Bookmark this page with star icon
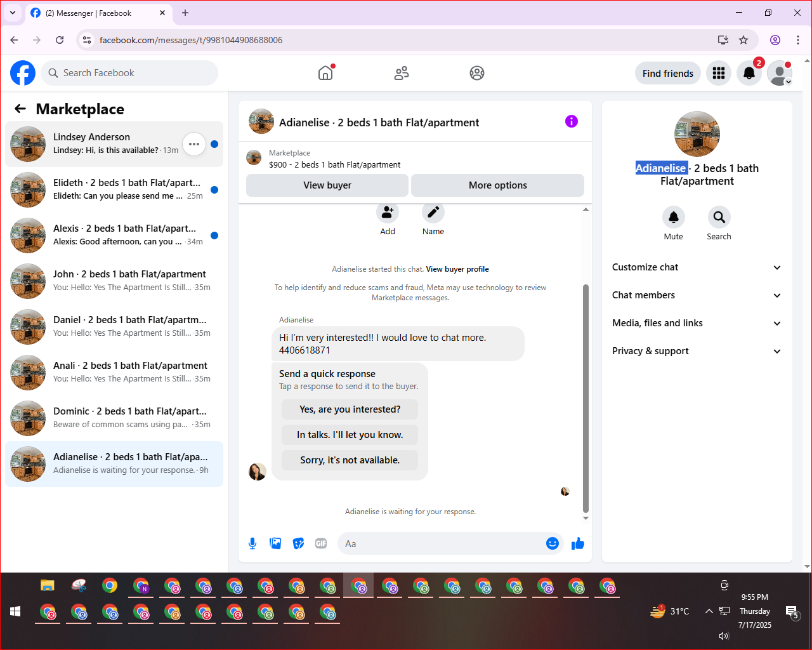812x650 pixels. (x=743, y=40)
